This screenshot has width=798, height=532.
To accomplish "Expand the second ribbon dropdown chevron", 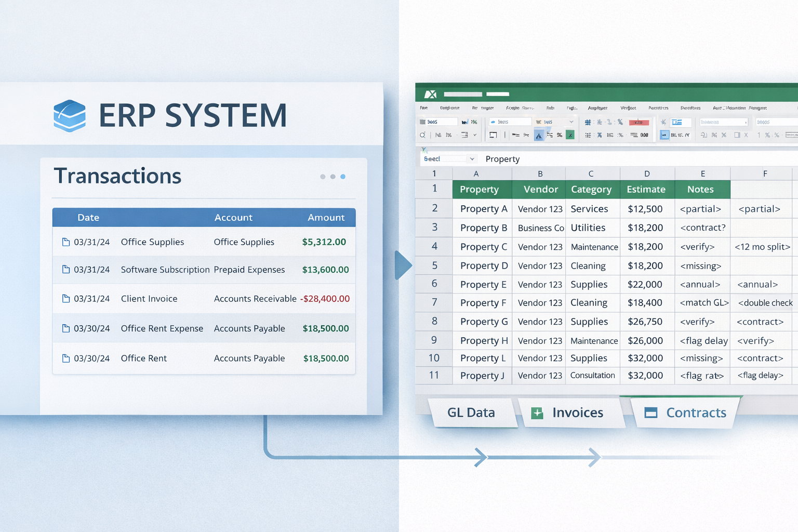I will (571, 122).
